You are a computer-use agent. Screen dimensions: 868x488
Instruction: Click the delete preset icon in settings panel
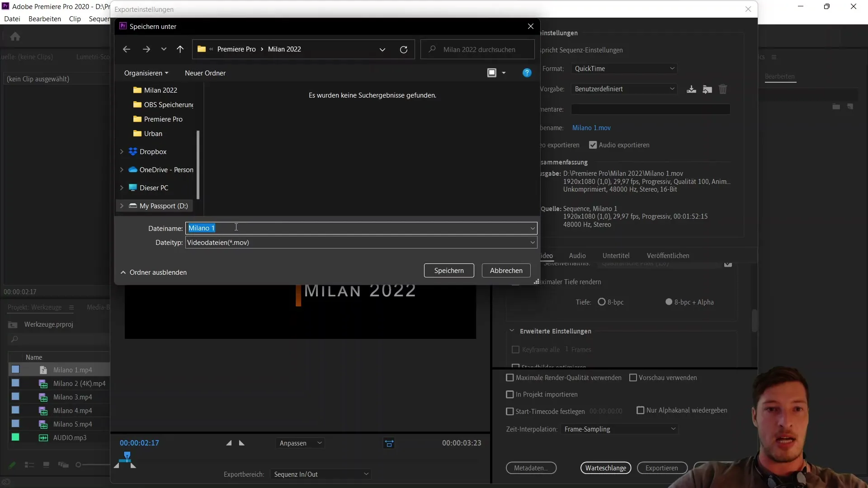coord(722,89)
